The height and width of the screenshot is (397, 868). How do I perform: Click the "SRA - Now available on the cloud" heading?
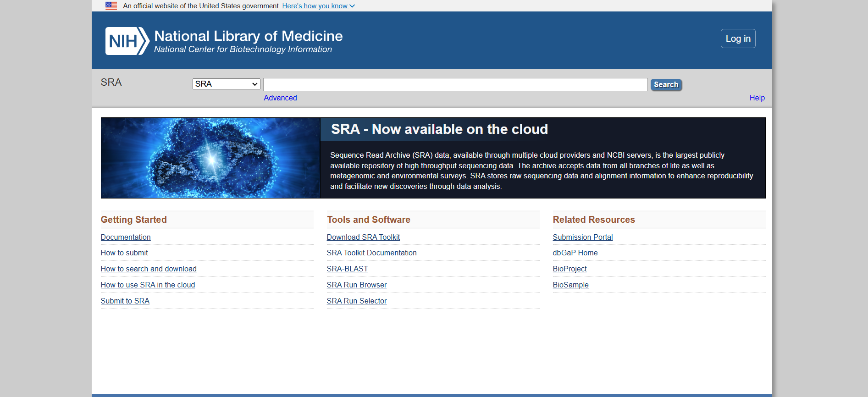439,129
